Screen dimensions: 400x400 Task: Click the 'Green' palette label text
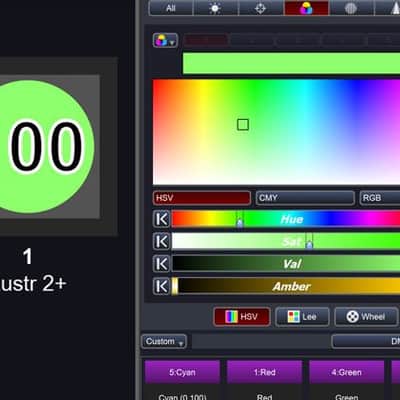[347, 397]
